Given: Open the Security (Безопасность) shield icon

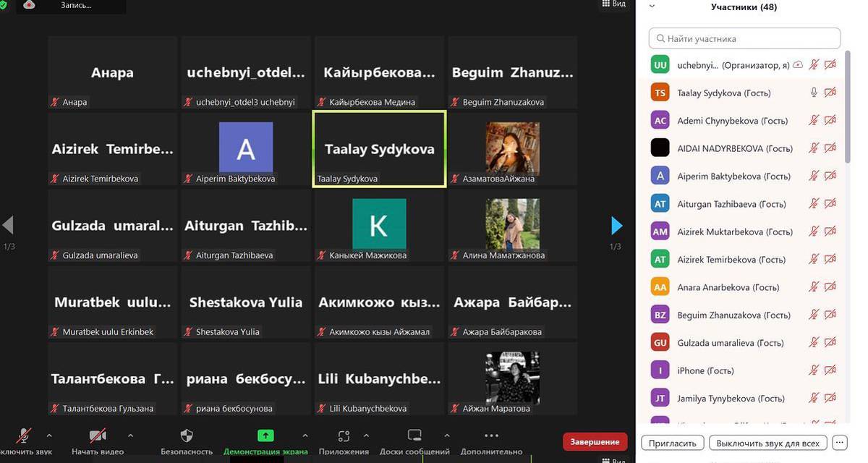Looking at the screenshot, I should pyautogui.click(x=187, y=436).
